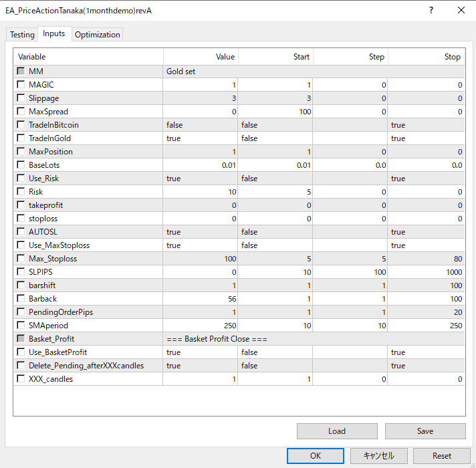Enable the Use_Risk checkbox

tap(21, 178)
